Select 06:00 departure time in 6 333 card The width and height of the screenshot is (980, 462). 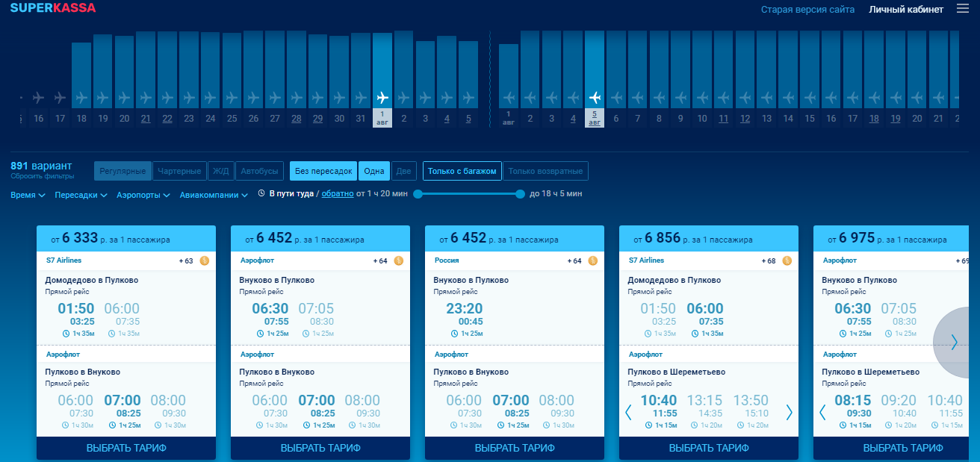tap(122, 309)
